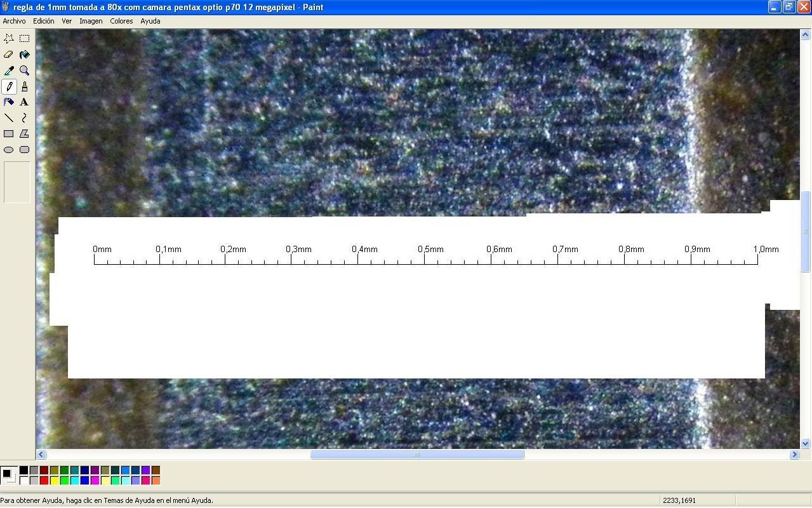This screenshot has height=508, width=812.
Task: Open the Colores menu
Action: click(121, 21)
